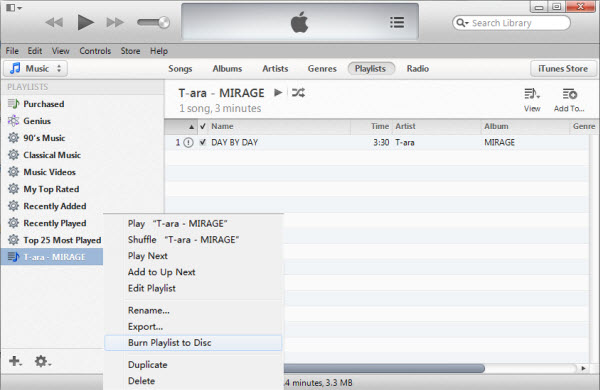Open the Help menu
Image resolution: width=600 pixels, height=390 pixels.
pyautogui.click(x=159, y=51)
